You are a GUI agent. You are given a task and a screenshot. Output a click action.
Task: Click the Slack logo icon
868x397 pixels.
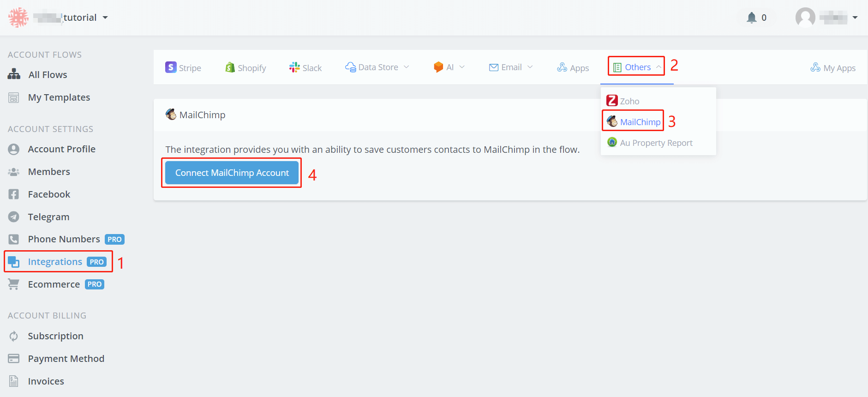pos(294,67)
